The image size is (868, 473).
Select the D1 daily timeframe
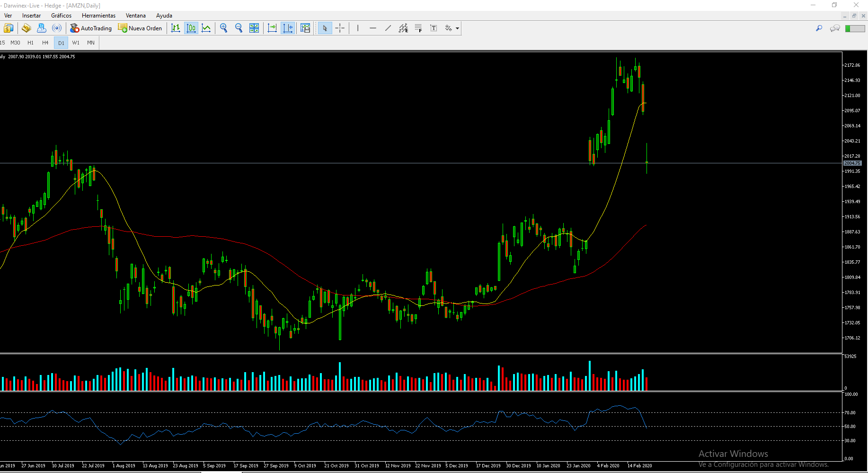point(61,43)
